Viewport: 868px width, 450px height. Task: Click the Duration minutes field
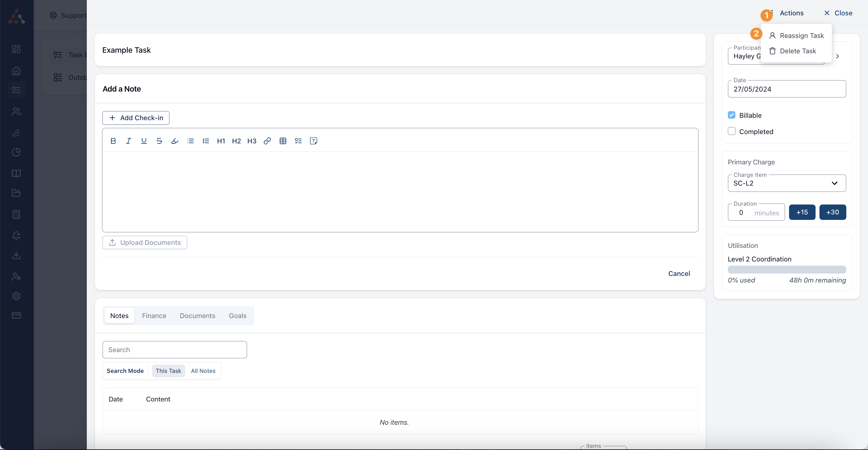click(x=756, y=212)
